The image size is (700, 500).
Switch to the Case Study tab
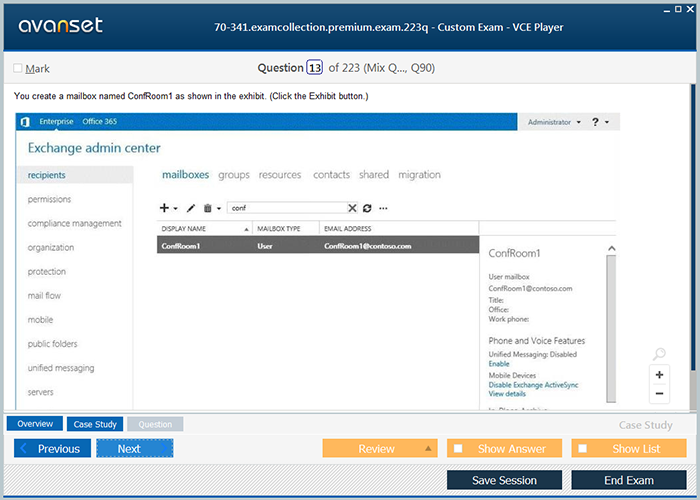pyautogui.click(x=96, y=424)
